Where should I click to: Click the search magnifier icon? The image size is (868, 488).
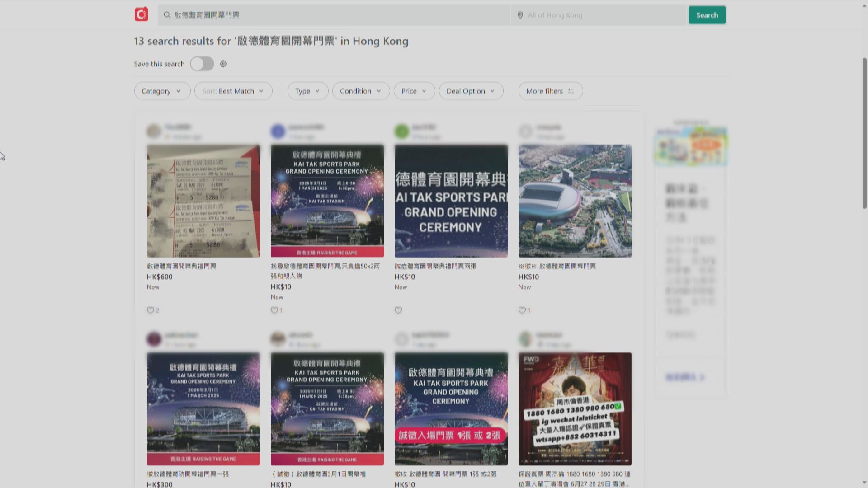pos(167,15)
